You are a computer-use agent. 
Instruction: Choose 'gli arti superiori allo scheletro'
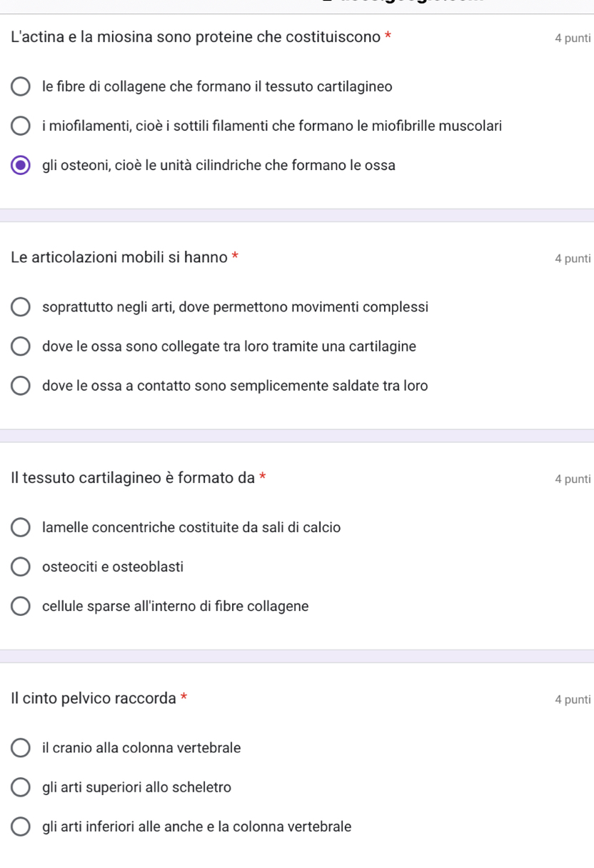tap(21, 788)
